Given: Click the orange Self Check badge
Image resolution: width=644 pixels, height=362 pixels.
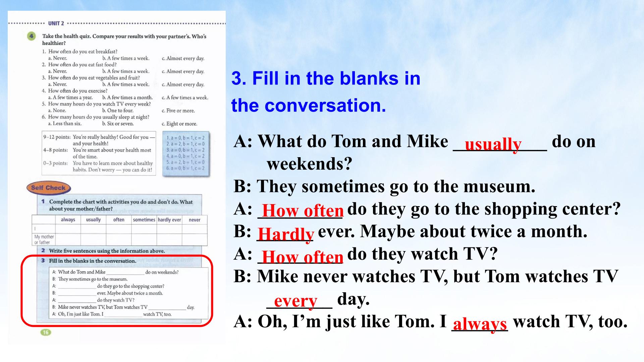Looking at the screenshot, I should (49, 188).
